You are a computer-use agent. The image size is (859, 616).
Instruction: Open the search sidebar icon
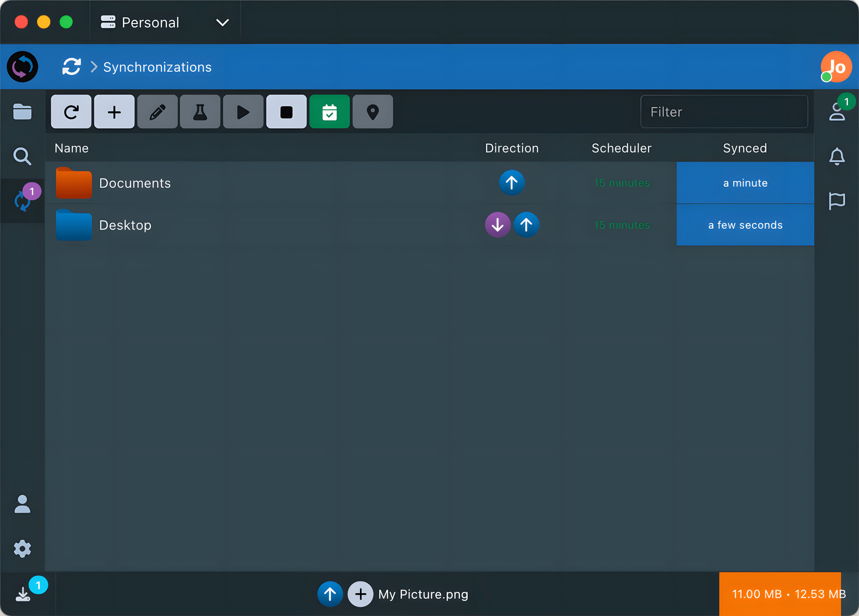(22, 156)
